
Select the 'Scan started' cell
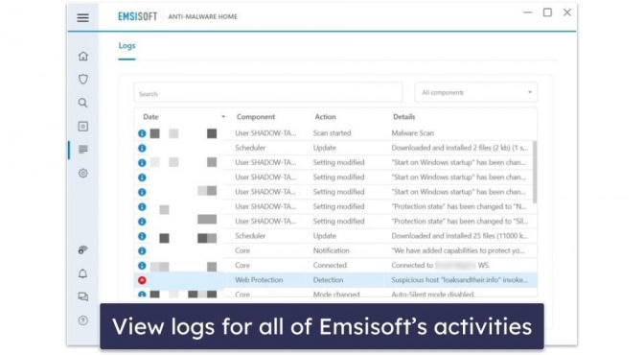point(332,133)
